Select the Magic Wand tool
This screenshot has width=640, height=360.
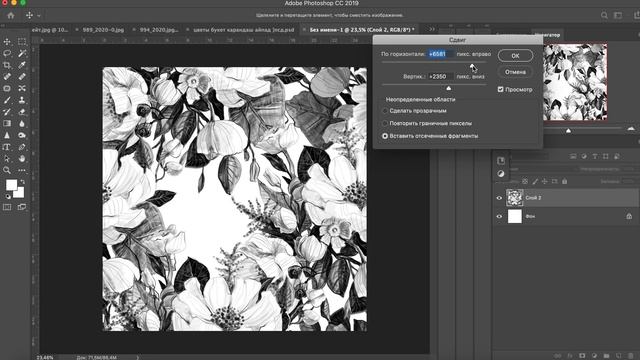click(22, 53)
